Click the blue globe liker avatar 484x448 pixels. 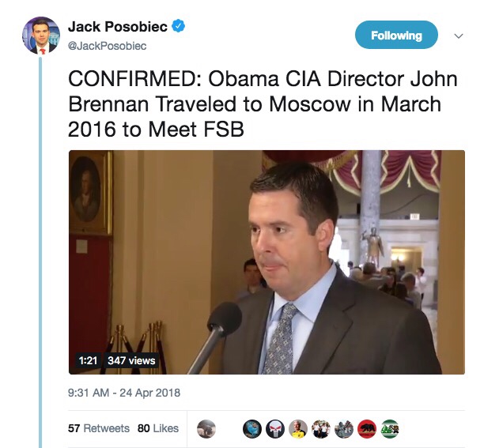251,427
